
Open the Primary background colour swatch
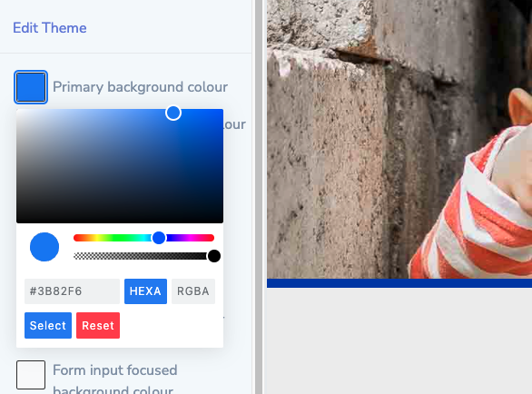click(31, 87)
